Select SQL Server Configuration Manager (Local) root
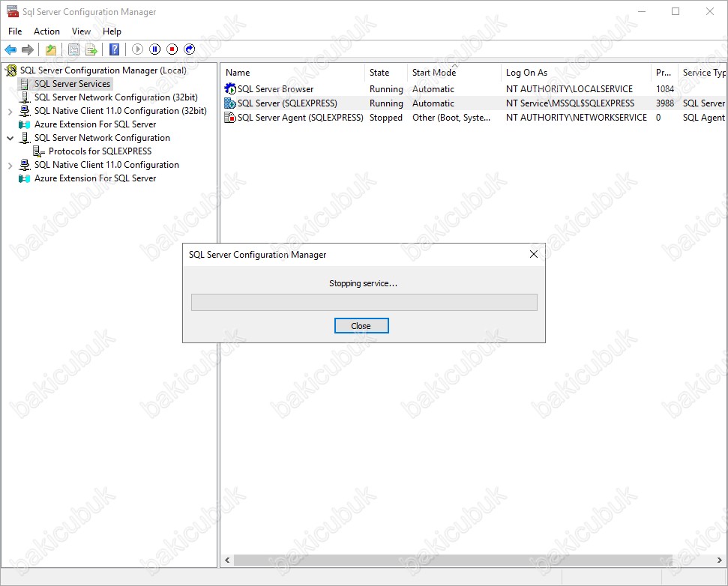Image resolution: width=728 pixels, height=586 pixels. (103, 70)
